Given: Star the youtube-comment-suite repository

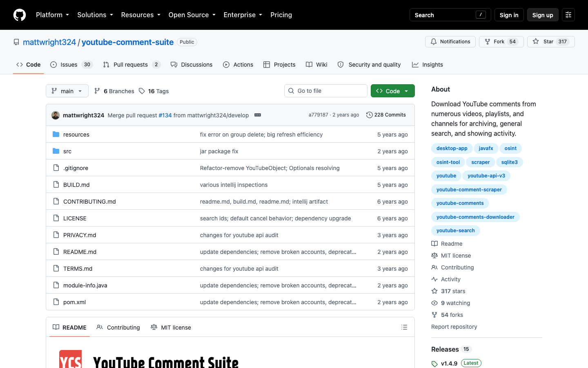Looking at the screenshot, I should (551, 42).
